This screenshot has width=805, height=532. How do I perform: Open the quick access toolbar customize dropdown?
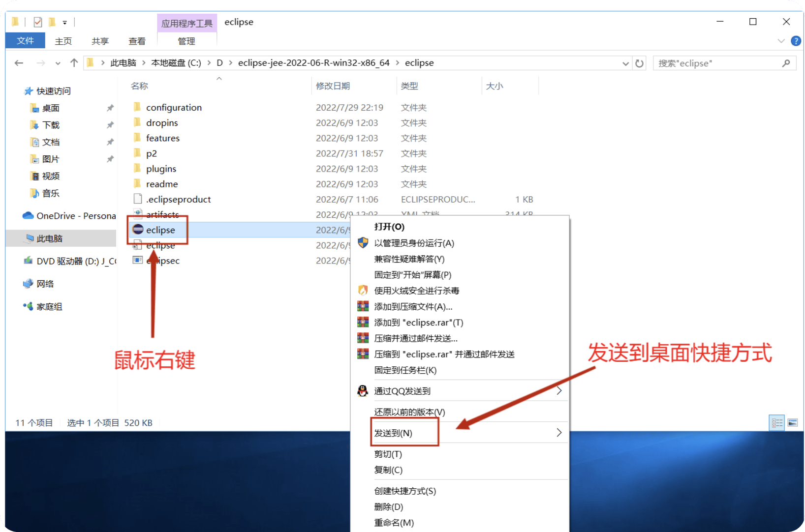64,23
